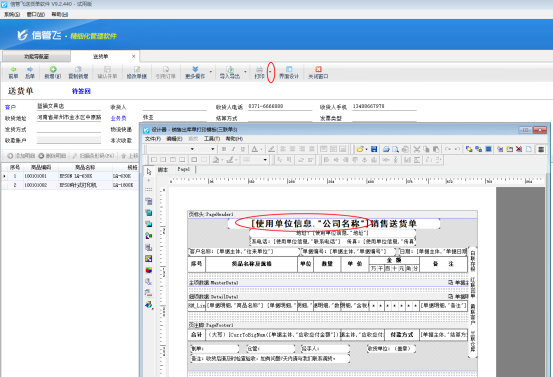The height and width of the screenshot is (377, 553).
Task: Expand the more operations (更多操作) dropdown arrow
Action: point(211,72)
